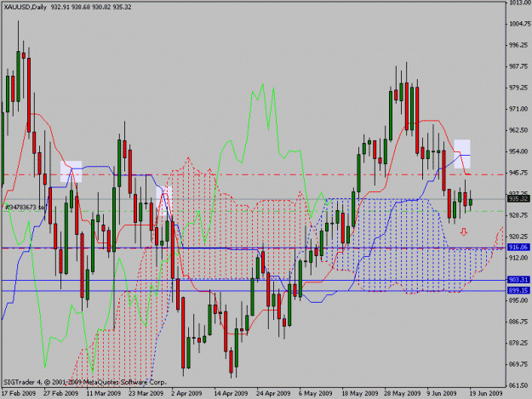Click the blue price label 903.31
Viewport: 532px width, 399px height.
(518, 280)
